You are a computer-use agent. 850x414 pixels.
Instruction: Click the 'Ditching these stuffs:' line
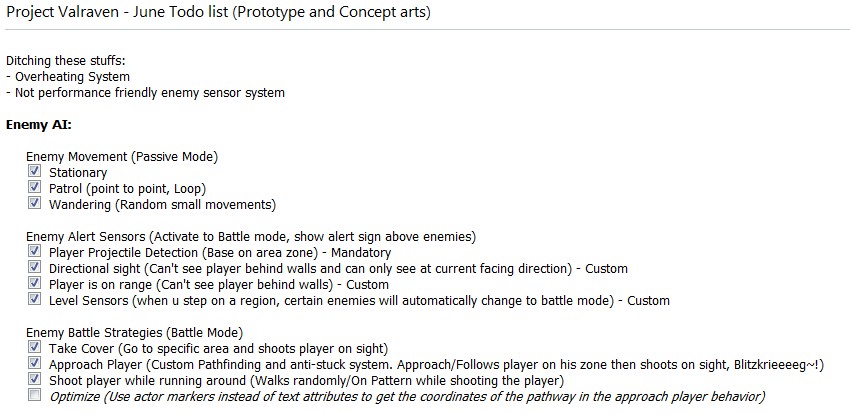68,61
